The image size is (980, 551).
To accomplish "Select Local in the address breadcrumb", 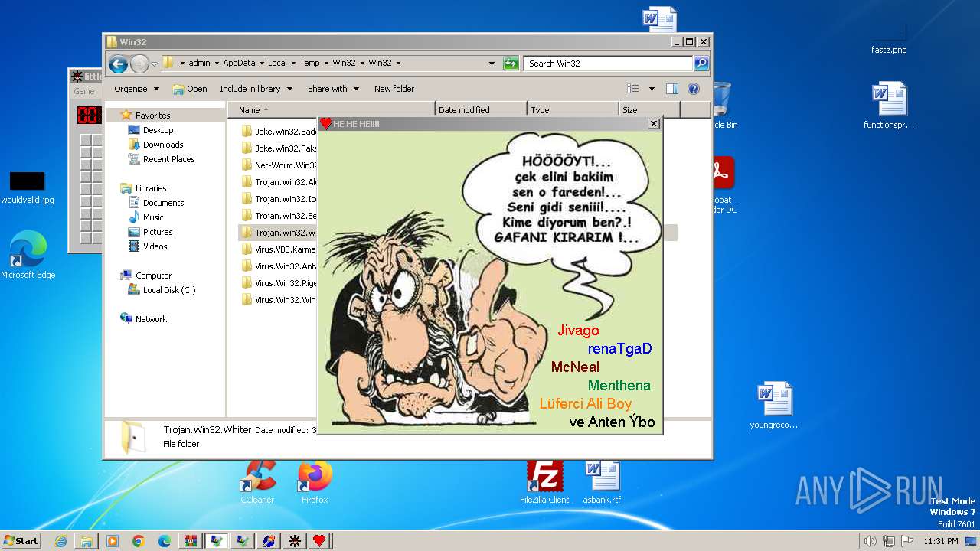I will point(277,64).
